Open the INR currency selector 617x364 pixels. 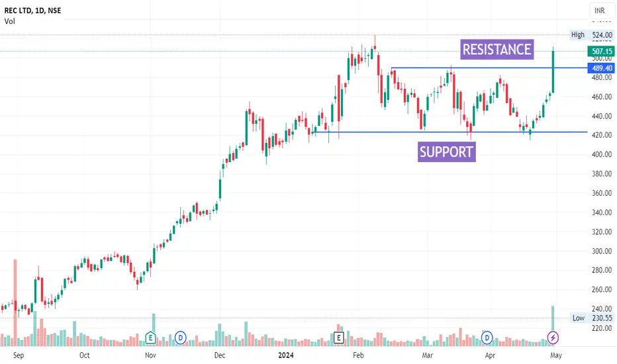(x=600, y=11)
